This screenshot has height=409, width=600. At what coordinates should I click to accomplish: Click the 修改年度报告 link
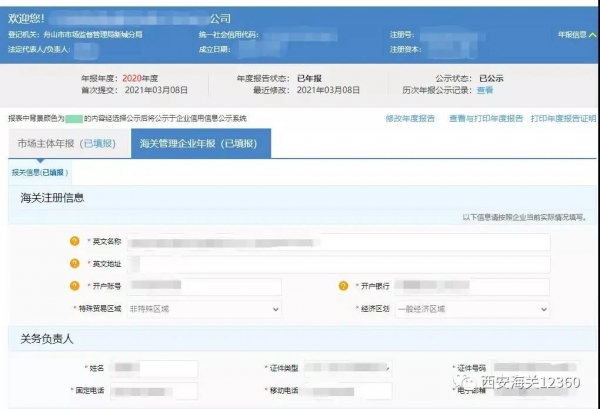pos(410,118)
